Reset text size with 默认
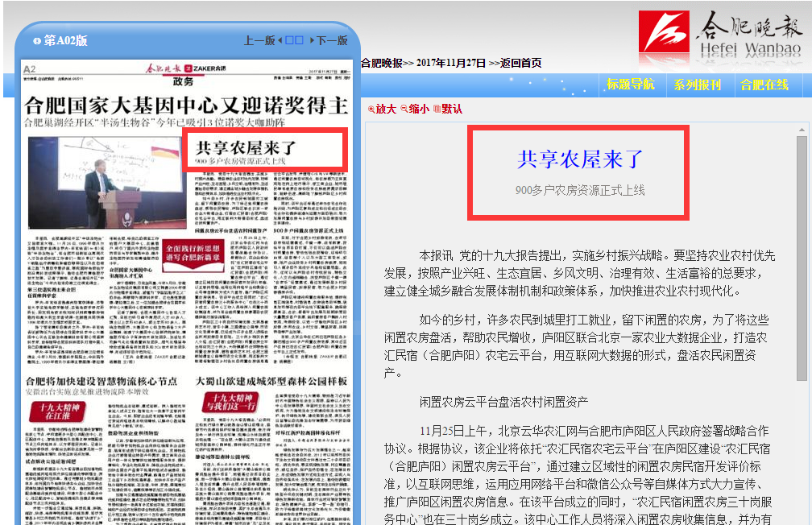Image resolution: width=812 pixels, height=525 pixels. [448, 109]
